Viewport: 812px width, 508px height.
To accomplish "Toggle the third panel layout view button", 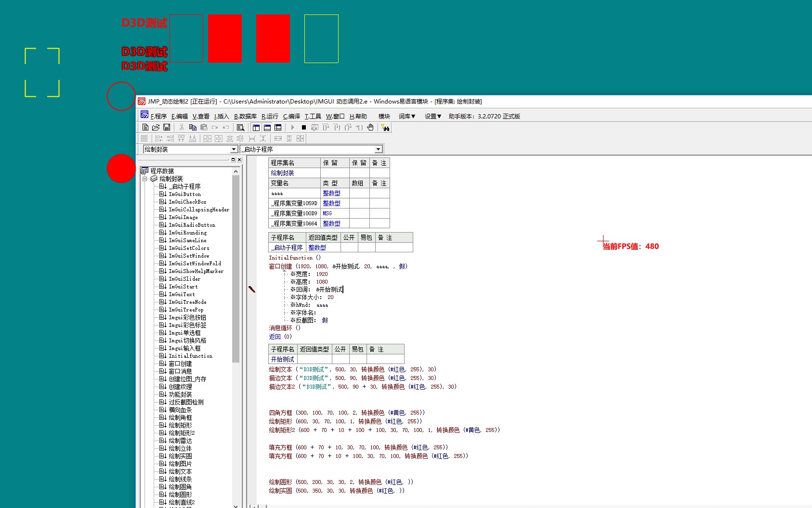I will [278, 128].
